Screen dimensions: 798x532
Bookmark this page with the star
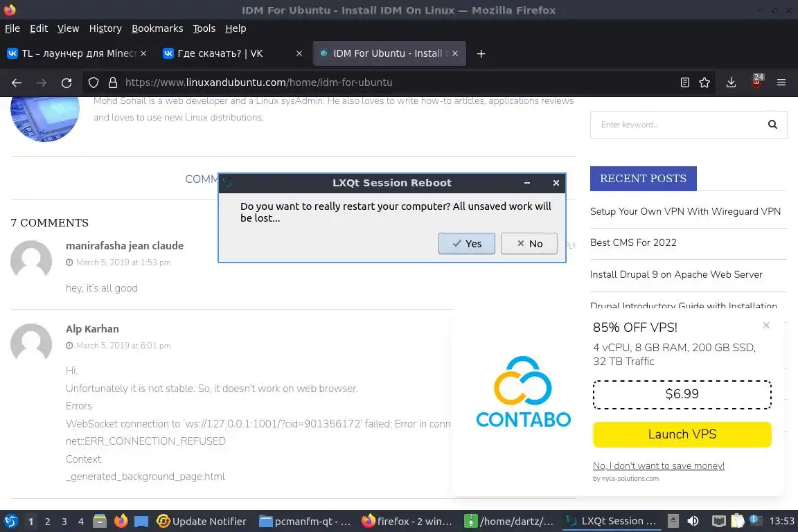[x=704, y=82]
